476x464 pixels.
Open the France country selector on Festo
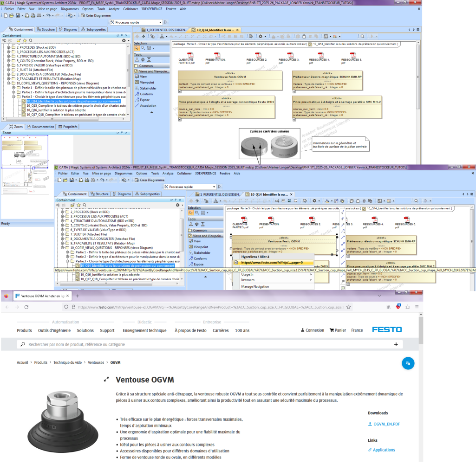point(357,330)
